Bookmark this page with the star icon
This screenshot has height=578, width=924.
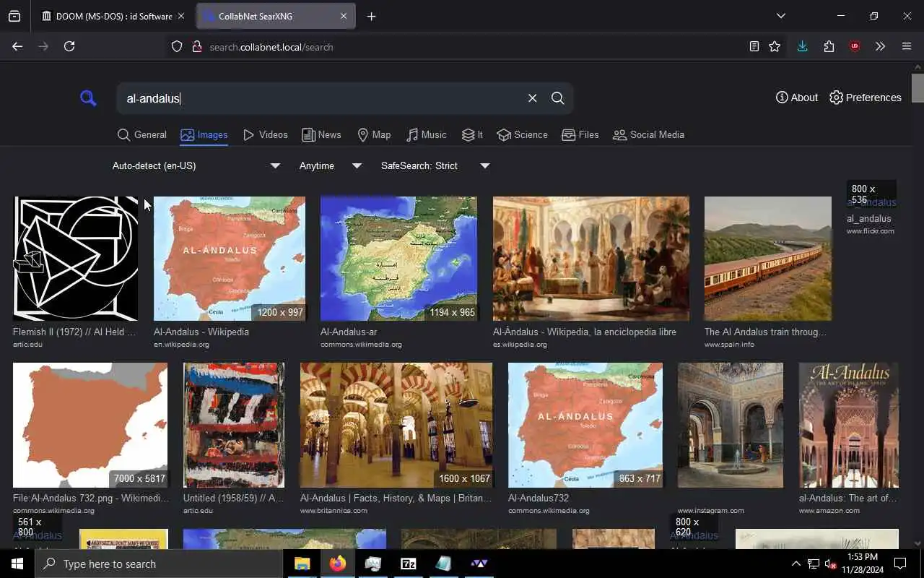pyautogui.click(x=775, y=46)
